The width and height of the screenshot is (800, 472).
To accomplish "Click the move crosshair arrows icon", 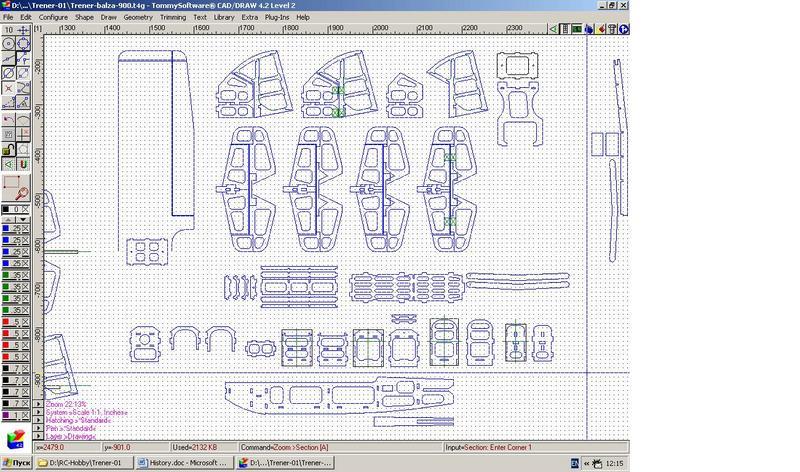I will [x=23, y=30].
